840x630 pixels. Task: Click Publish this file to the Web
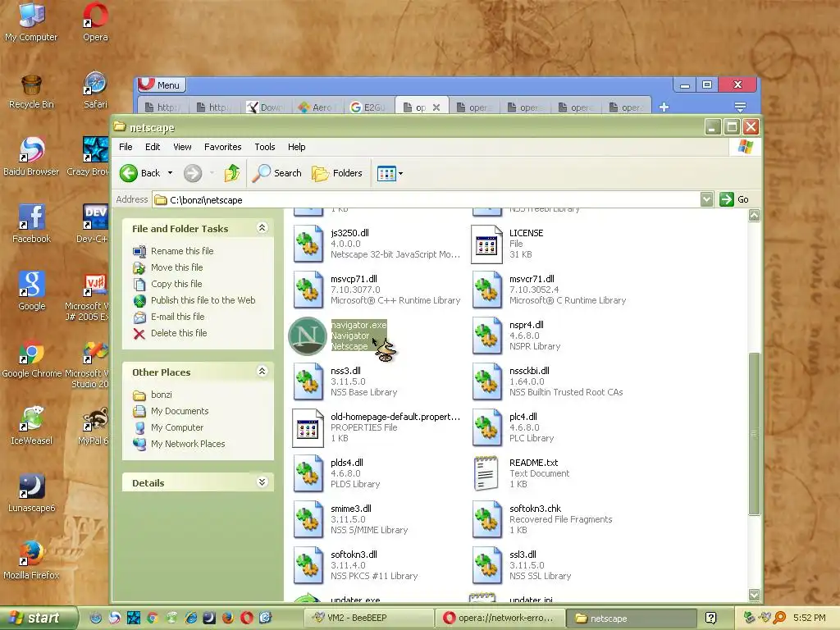click(203, 300)
